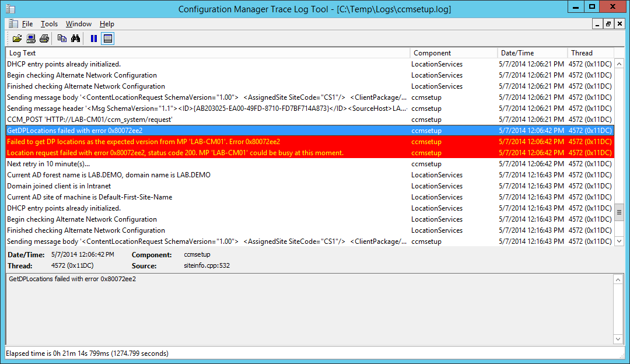Image resolution: width=630 pixels, height=364 pixels.
Task: Click the app icon in the title bar
Action: click(x=11, y=9)
